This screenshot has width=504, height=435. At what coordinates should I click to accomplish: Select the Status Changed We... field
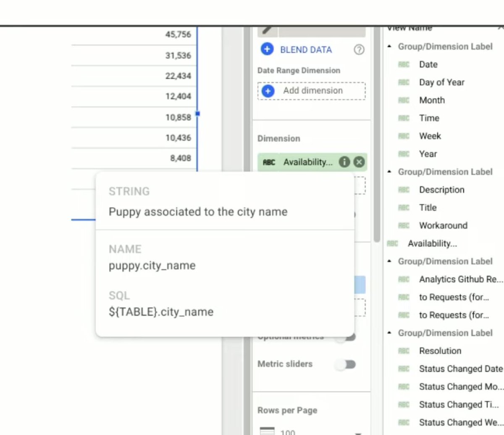coord(460,422)
